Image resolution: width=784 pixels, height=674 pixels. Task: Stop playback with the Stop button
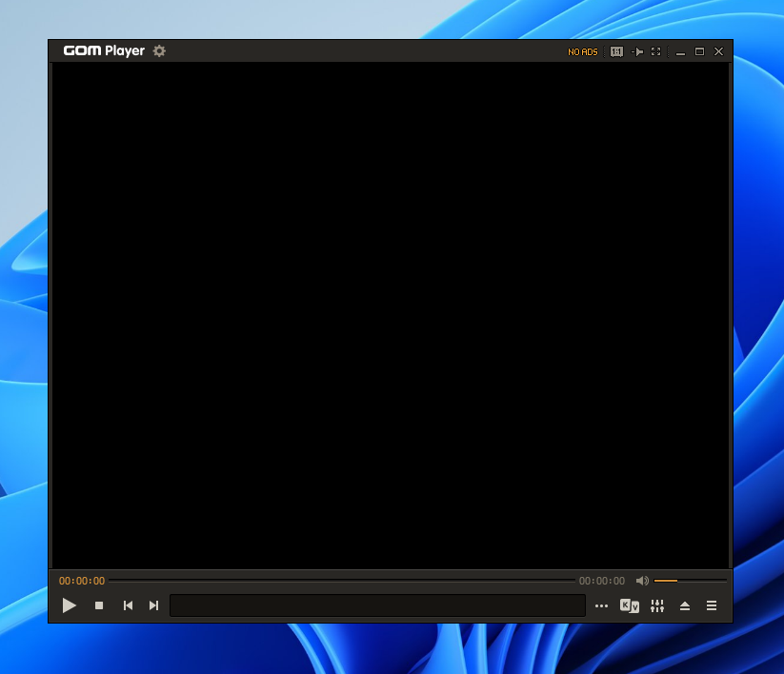tap(99, 605)
